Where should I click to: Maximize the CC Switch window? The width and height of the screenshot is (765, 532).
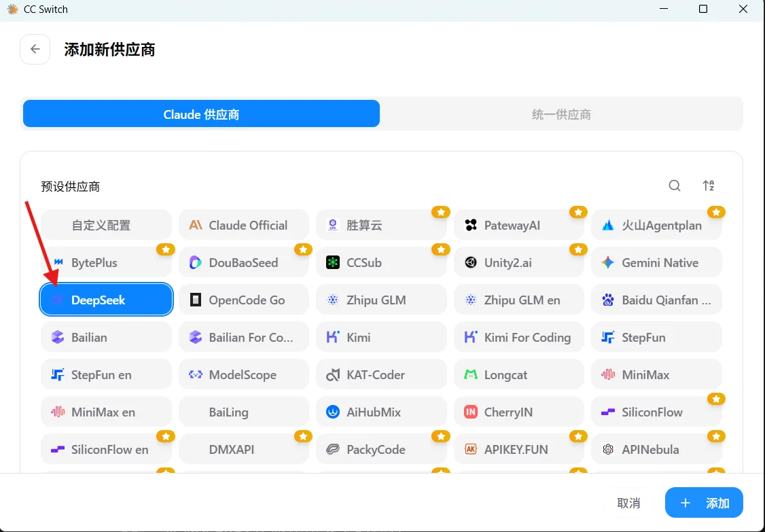coord(703,10)
